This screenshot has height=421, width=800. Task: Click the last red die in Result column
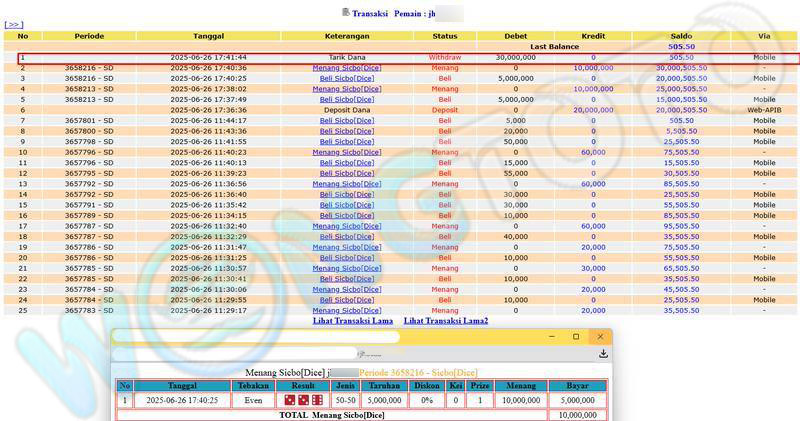(x=317, y=401)
